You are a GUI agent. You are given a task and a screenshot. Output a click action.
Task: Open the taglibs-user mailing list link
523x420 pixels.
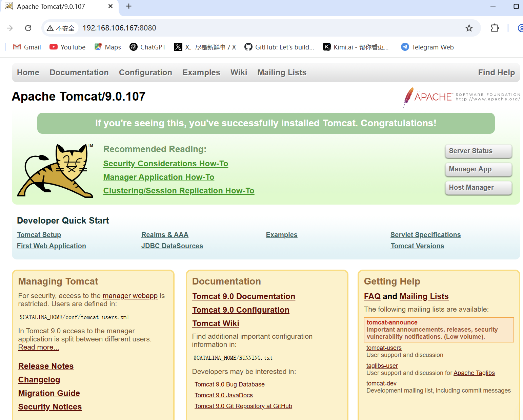[x=382, y=366]
